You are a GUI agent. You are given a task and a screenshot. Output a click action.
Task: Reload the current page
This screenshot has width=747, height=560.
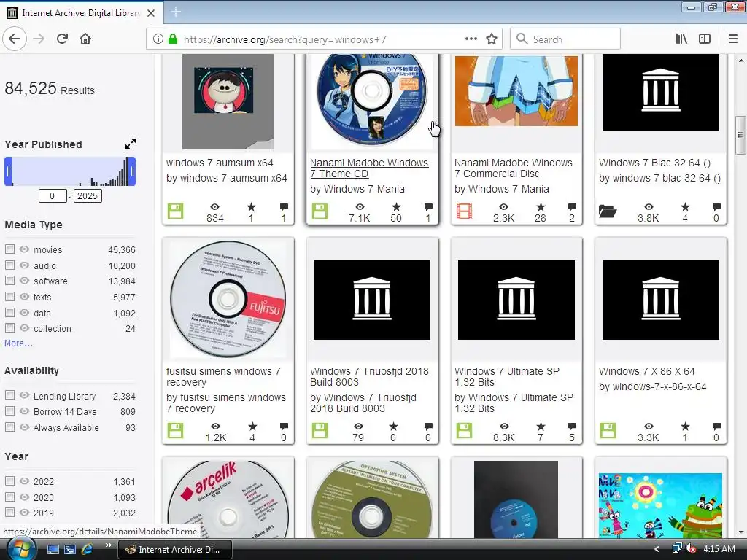click(x=62, y=39)
